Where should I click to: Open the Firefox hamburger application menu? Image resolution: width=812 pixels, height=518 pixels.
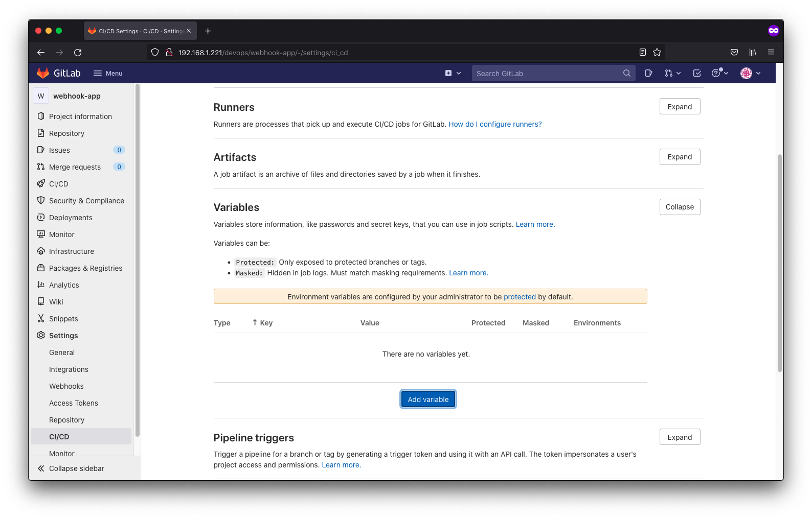point(771,52)
